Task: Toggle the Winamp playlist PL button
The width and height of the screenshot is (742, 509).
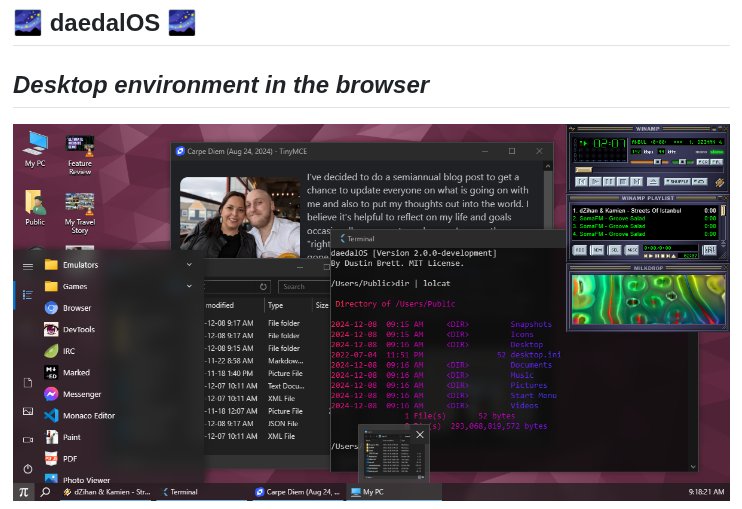Action: [x=716, y=162]
